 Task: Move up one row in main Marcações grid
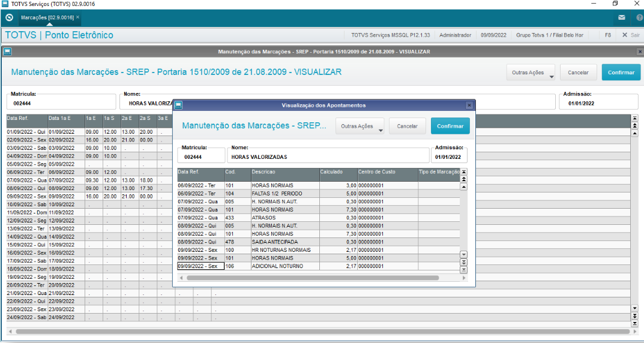(634, 133)
